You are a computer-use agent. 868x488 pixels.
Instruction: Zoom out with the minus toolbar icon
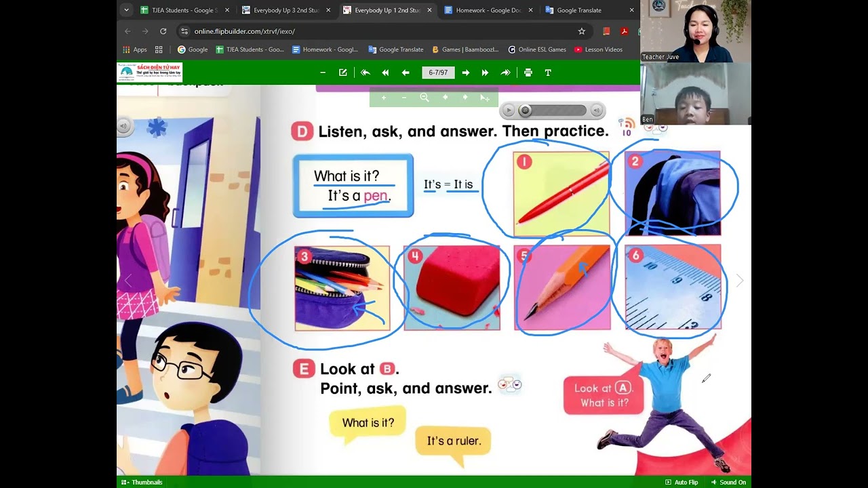coord(323,73)
